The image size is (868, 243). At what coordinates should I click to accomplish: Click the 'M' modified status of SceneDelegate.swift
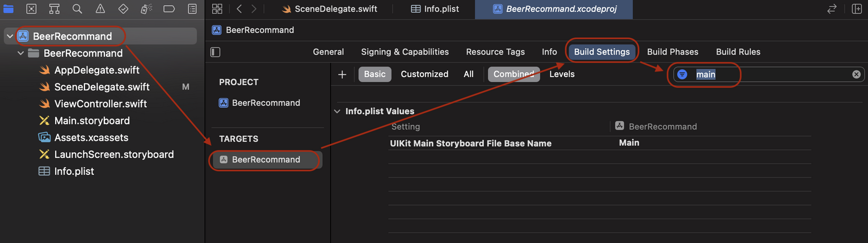pos(186,87)
